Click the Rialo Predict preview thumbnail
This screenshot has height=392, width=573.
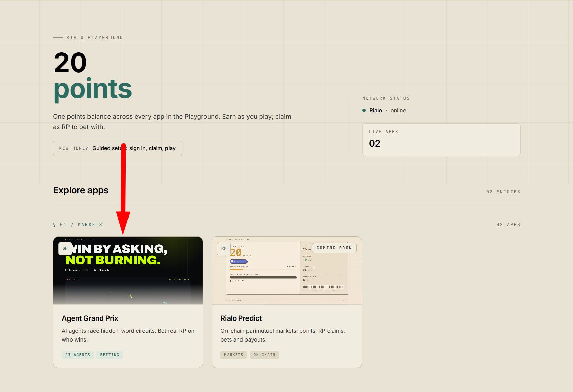(286, 271)
